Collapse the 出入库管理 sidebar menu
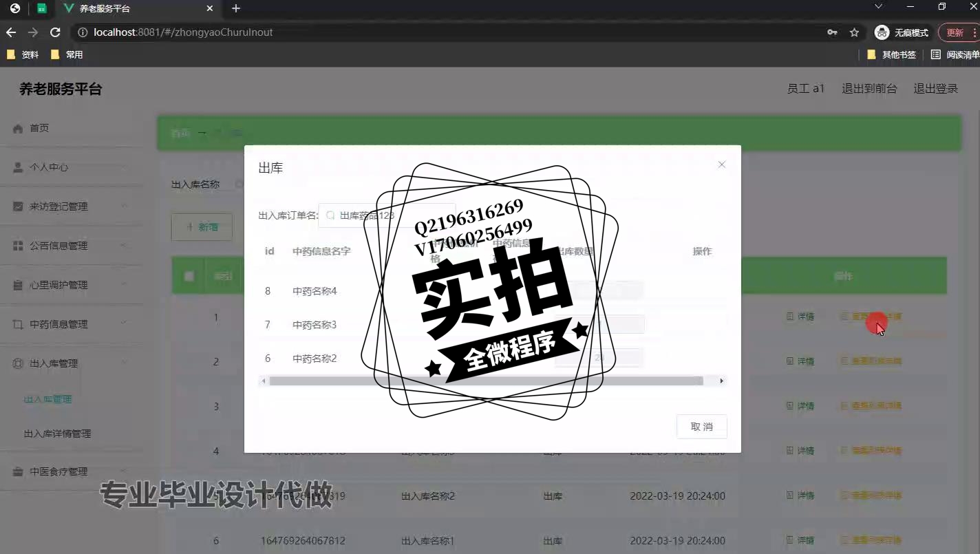This screenshot has width=980, height=554. [x=72, y=363]
